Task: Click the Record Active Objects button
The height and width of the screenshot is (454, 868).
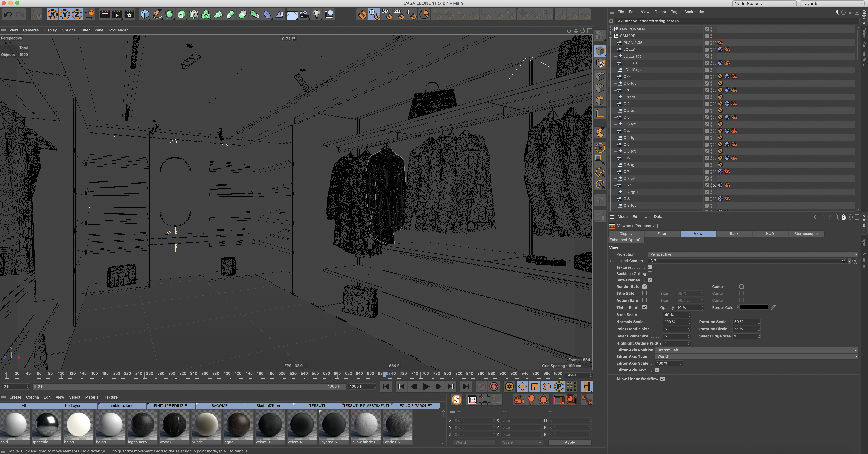Action: 482,387
